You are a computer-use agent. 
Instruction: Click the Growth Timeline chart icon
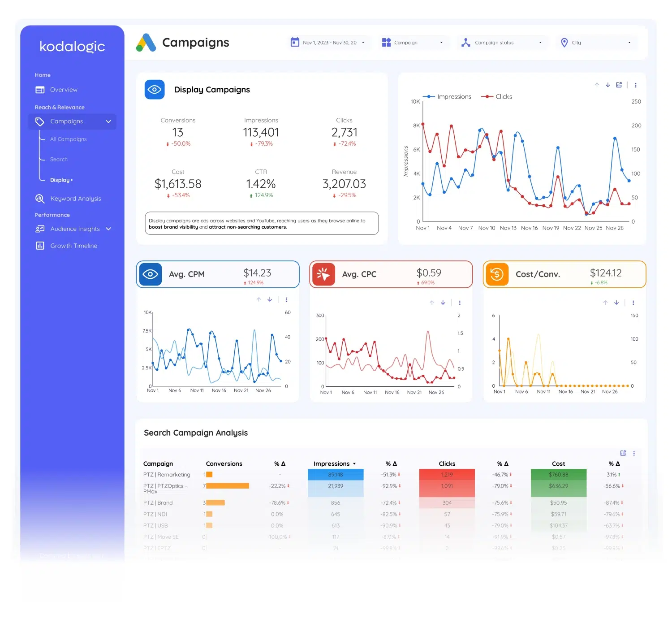pos(40,246)
